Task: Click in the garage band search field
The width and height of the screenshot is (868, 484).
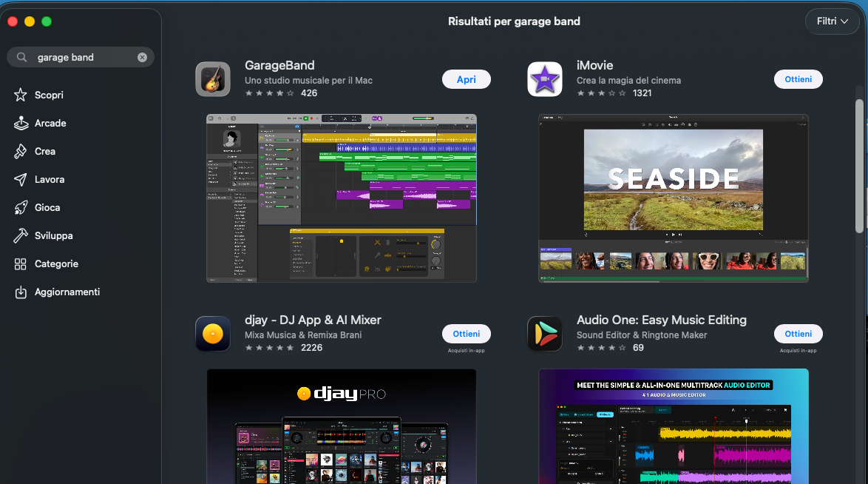Action: [81, 57]
